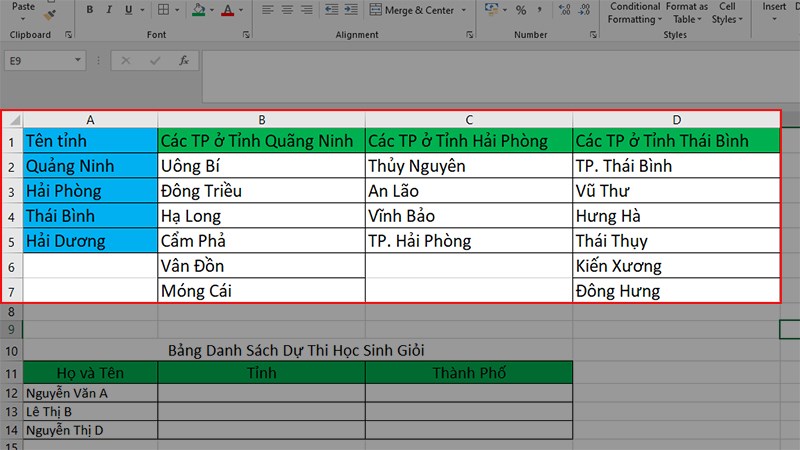Viewport: 800px width, 450px height.
Task: Select cell 'Vũ Thư'
Action: (x=677, y=191)
